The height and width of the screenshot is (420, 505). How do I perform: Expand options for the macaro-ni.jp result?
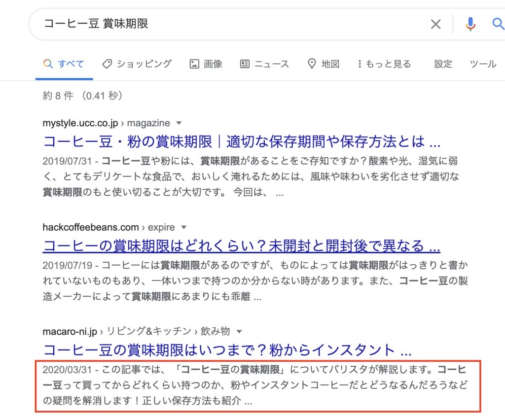coord(239,331)
